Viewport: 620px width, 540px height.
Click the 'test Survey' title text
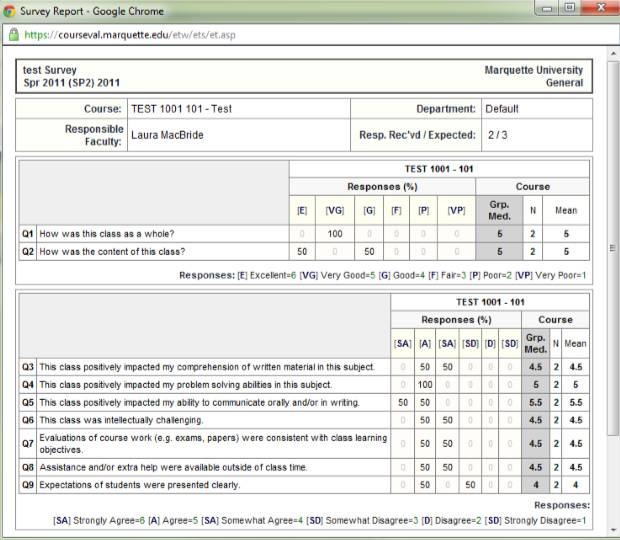(x=50, y=70)
